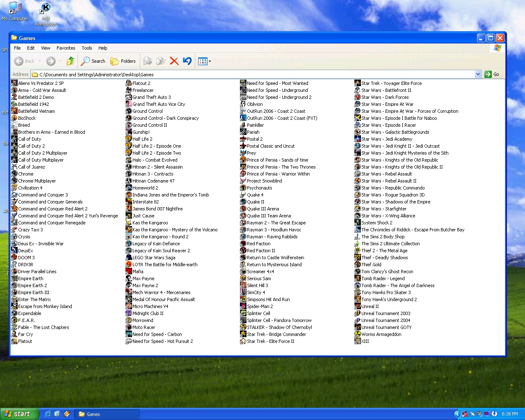Click the Back navigation button
The width and height of the screenshot is (525, 420).
(x=25, y=61)
